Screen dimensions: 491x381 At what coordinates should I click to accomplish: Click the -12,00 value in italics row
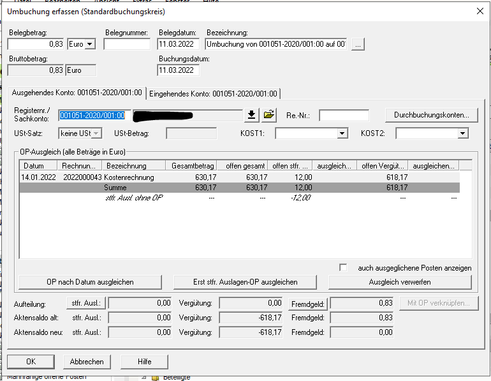pos(300,198)
